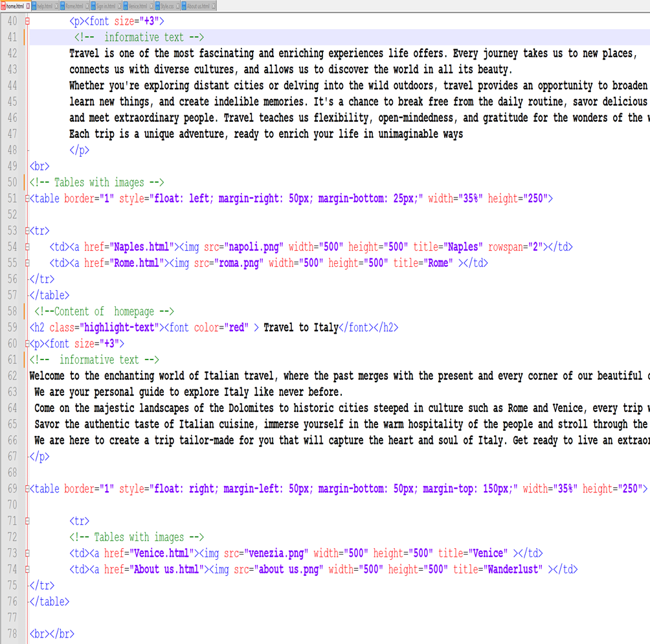Switch to the Rome.html tab
This screenshot has height=644, width=650.
[73, 5]
